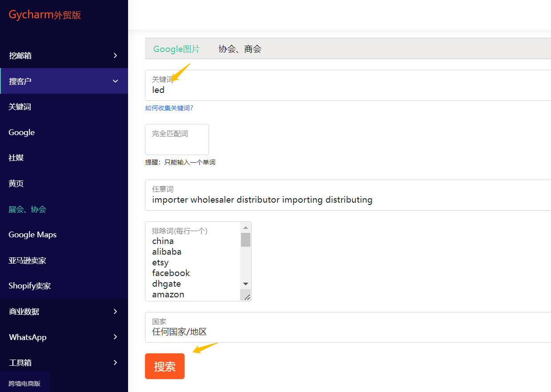Expand the 挖邮箱 sidebar menu chevron
This screenshot has width=551, height=392.
[x=115, y=56]
